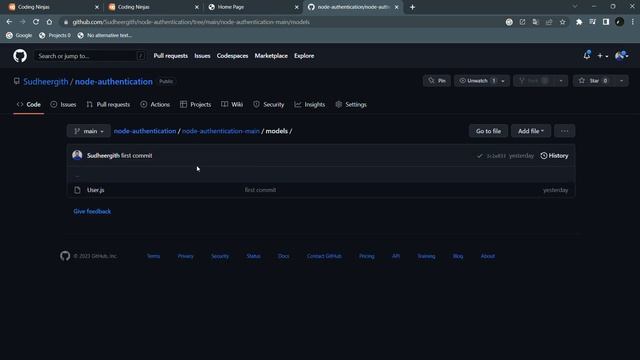This screenshot has width=640, height=360.
Task: Open the footer About link
Action: [x=488, y=256]
